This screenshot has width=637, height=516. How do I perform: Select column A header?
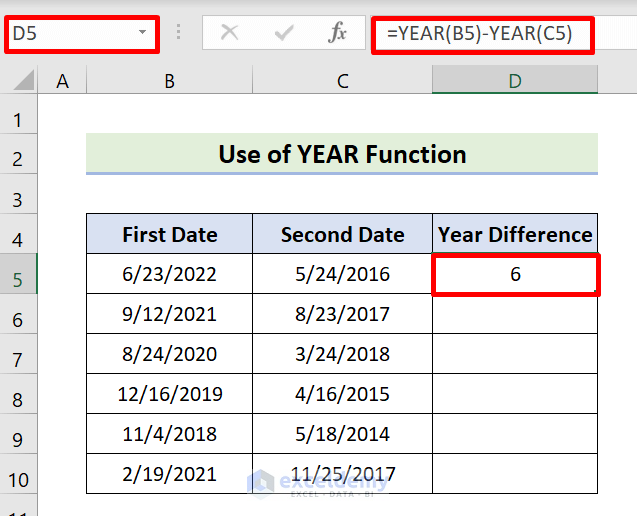click(63, 82)
